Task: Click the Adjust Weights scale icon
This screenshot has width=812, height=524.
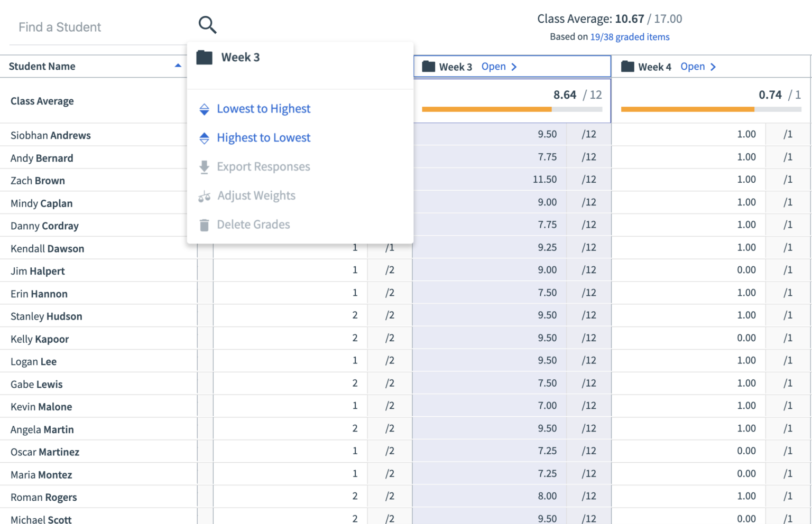Action: pyautogui.click(x=204, y=196)
